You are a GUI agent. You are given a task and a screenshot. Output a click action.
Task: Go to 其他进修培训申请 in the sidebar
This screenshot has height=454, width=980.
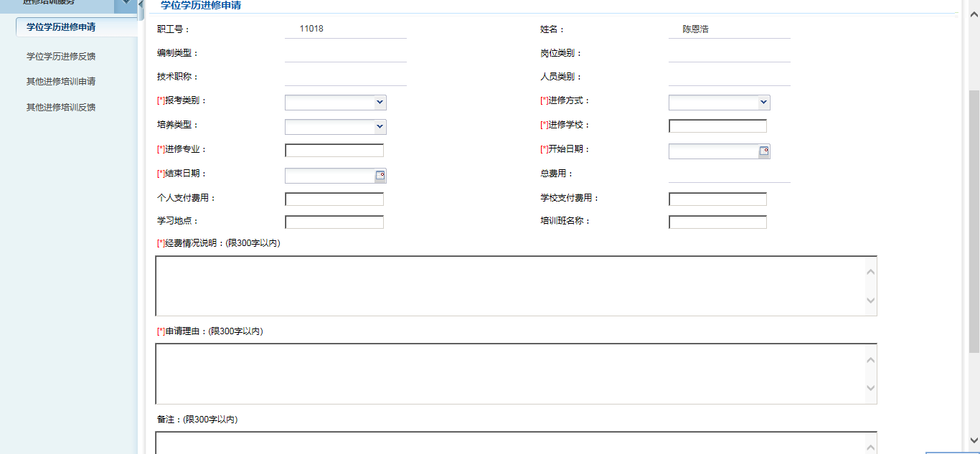[x=61, y=82]
